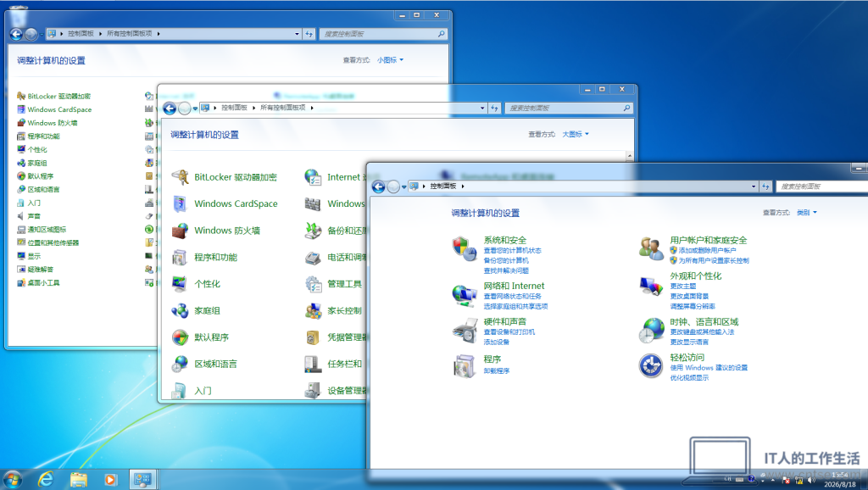Open 外观和个性化 monitor icon
The width and height of the screenshot is (868, 490).
[651, 286]
